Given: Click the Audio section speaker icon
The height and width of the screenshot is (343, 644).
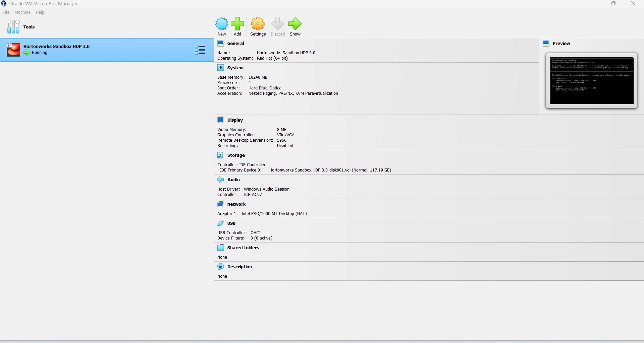Looking at the screenshot, I should [220, 180].
